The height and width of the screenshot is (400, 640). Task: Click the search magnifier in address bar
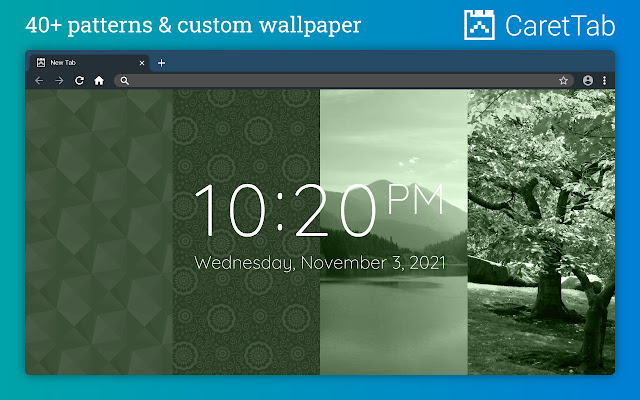click(x=124, y=81)
